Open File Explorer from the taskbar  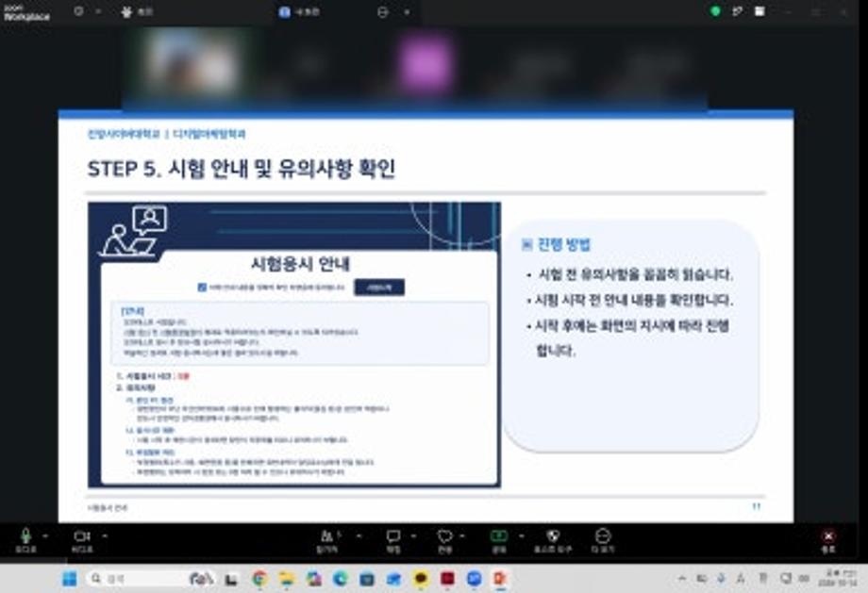click(286, 579)
